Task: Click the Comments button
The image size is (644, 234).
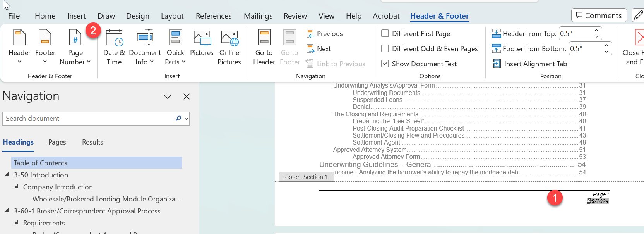Action: [599, 15]
